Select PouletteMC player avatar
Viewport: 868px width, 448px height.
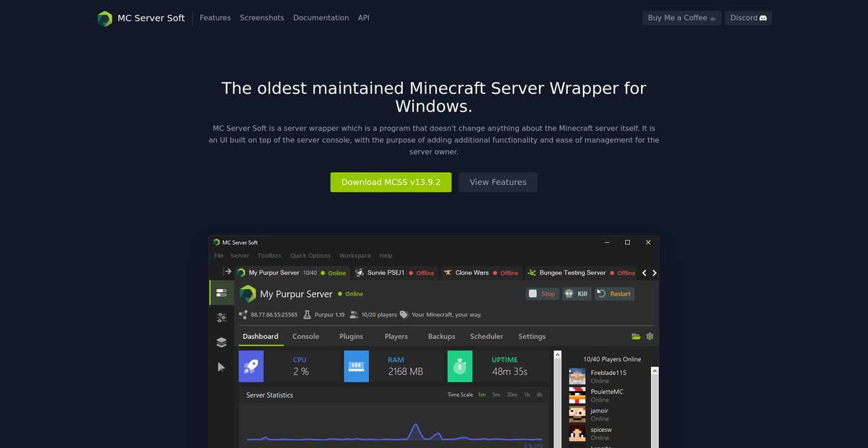coord(577,395)
